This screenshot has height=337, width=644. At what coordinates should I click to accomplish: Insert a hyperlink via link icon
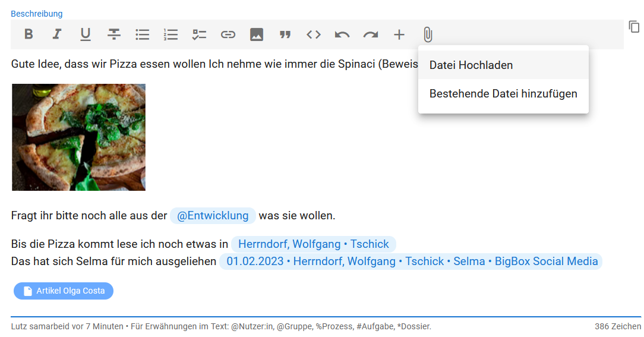pyautogui.click(x=228, y=34)
